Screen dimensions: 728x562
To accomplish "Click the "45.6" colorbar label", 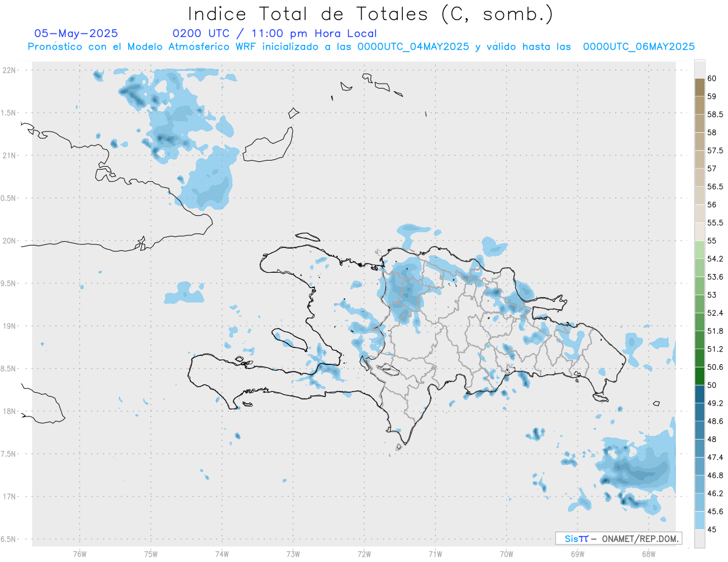I will (715, 512).
